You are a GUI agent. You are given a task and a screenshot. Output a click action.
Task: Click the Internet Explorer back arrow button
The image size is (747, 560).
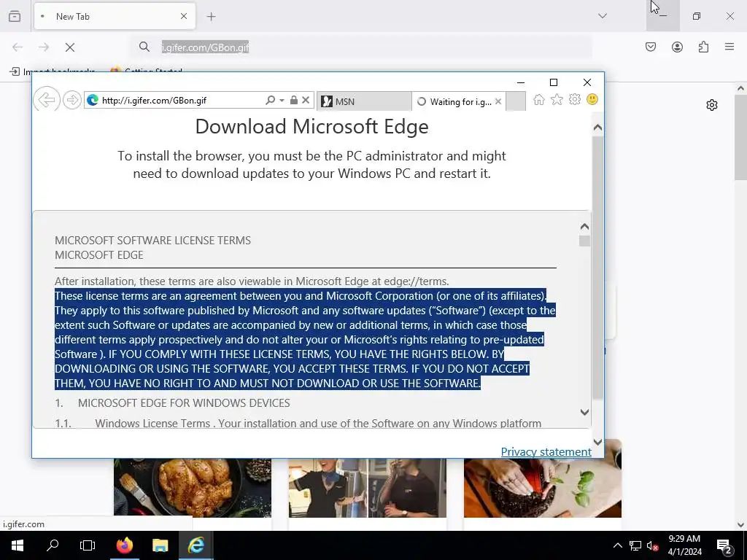pos(46,100)
